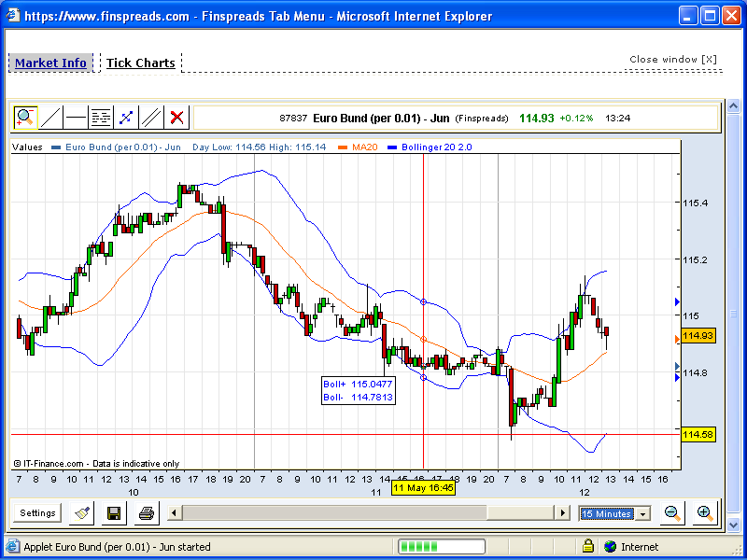The height and width of the screenshot is (560, 747).
Task: Switch to the Tick Charts tab
Action: tap(140, 63)
